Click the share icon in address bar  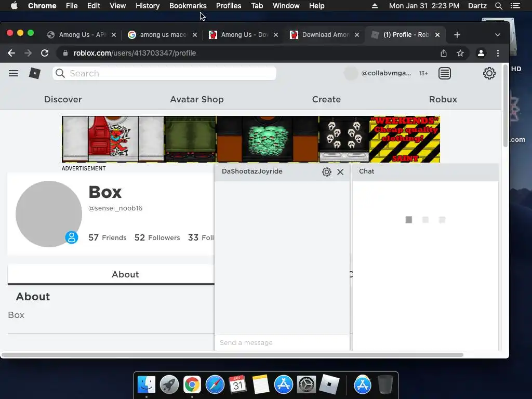pos(444,53)
